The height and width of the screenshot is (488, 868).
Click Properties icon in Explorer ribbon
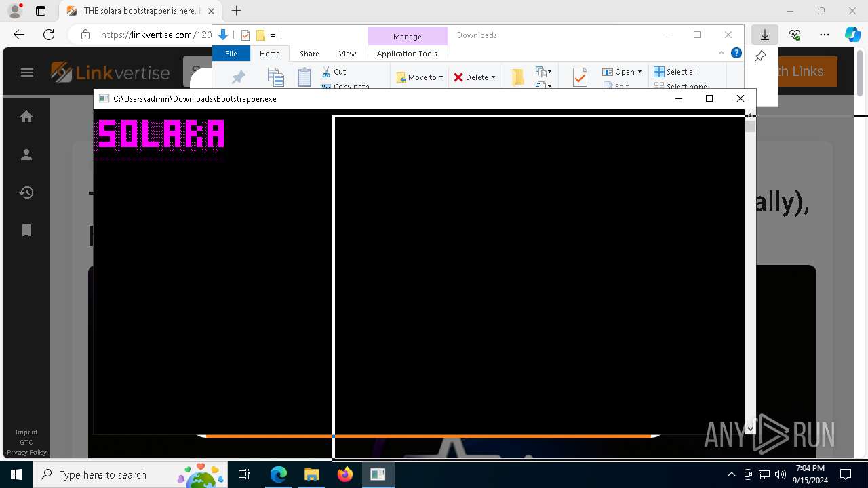(x=580, y=77)
